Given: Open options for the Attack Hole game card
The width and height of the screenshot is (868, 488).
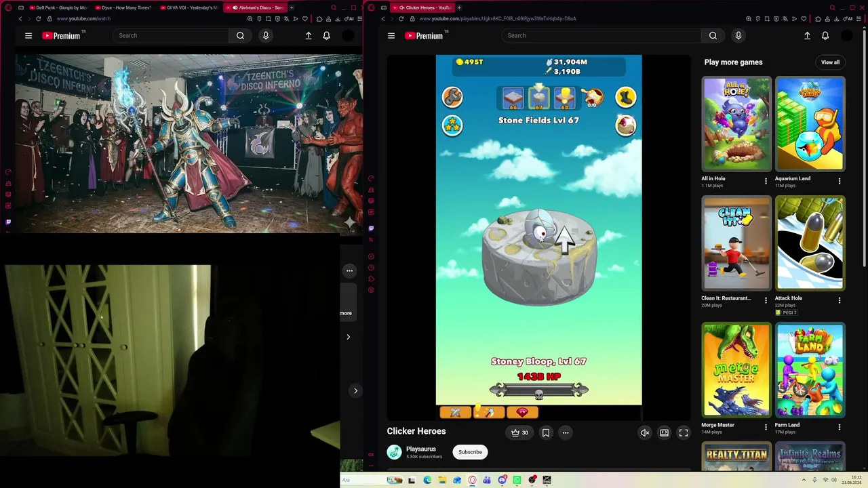Looking at the screenshot, I should pyautogui.click(x=840, y=300).
